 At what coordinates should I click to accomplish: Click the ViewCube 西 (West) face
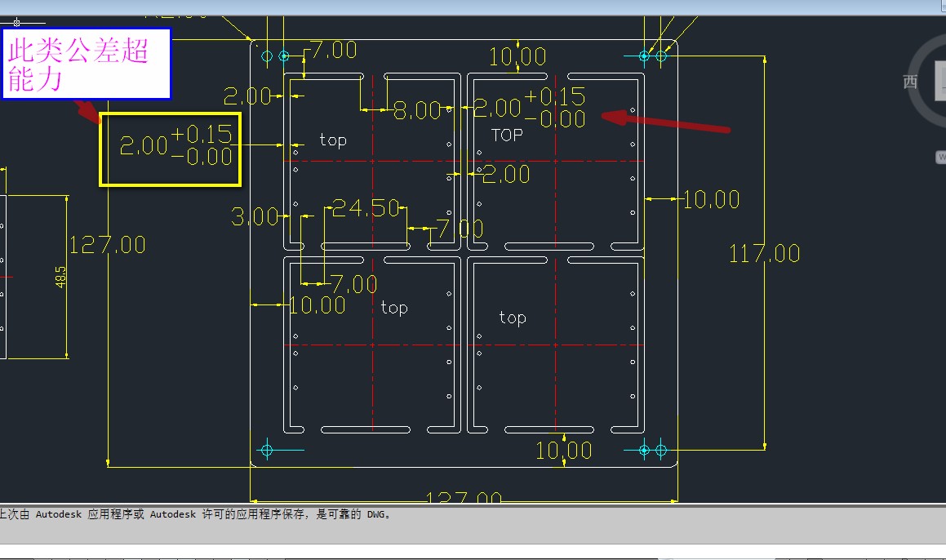click(x=910, y=82)
